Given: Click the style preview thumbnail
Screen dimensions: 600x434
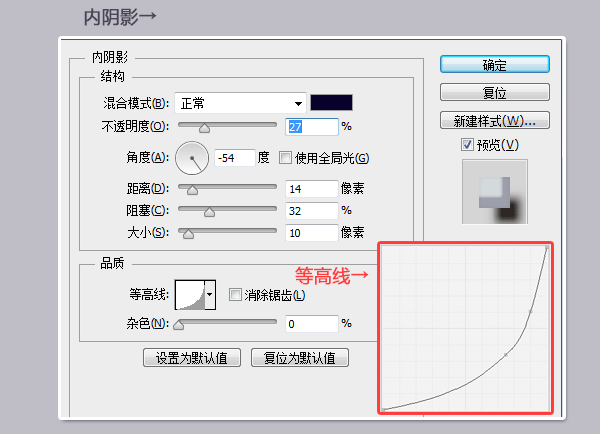Looking at the screenshot, I should coord(495,192).
